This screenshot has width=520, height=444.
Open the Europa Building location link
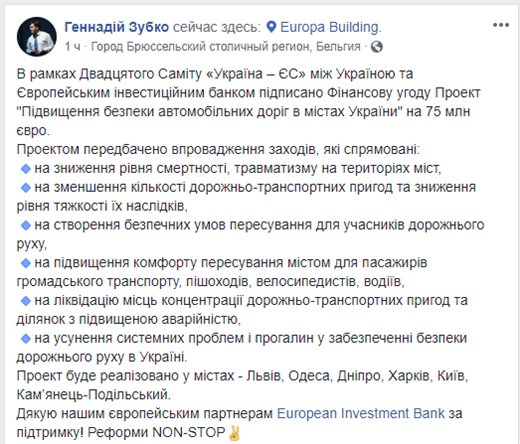click(330, 27)
